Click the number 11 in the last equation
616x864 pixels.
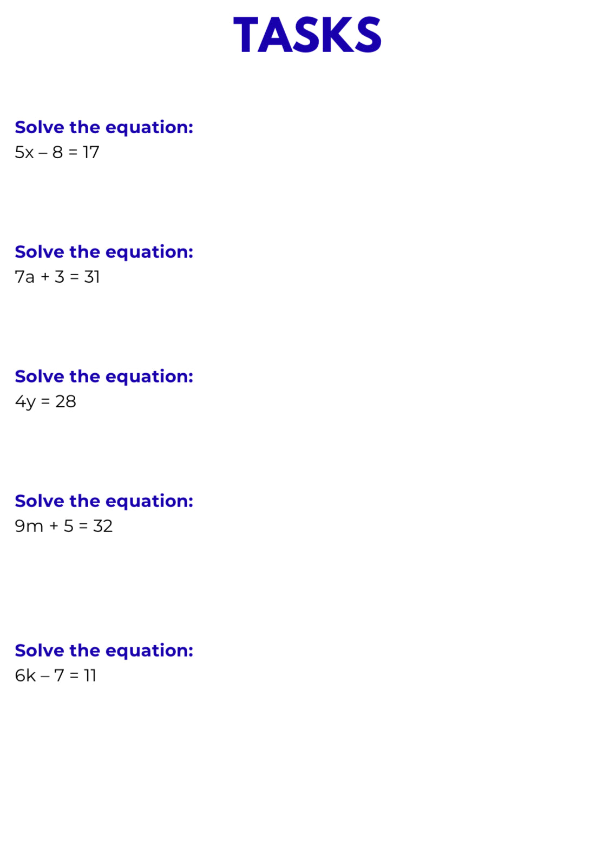pyautogui.click(x=90, y=675)
